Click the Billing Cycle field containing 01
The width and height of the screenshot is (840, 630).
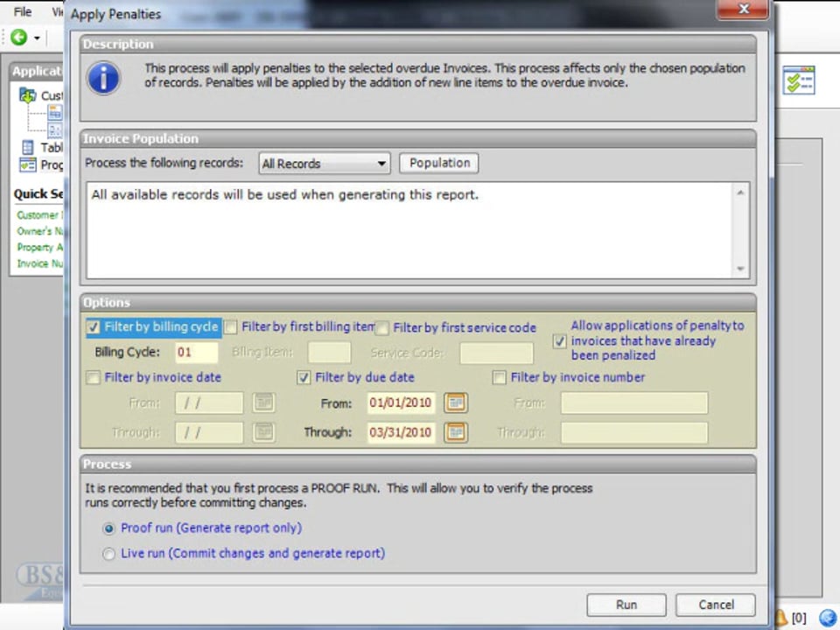(x=196, y=353)
